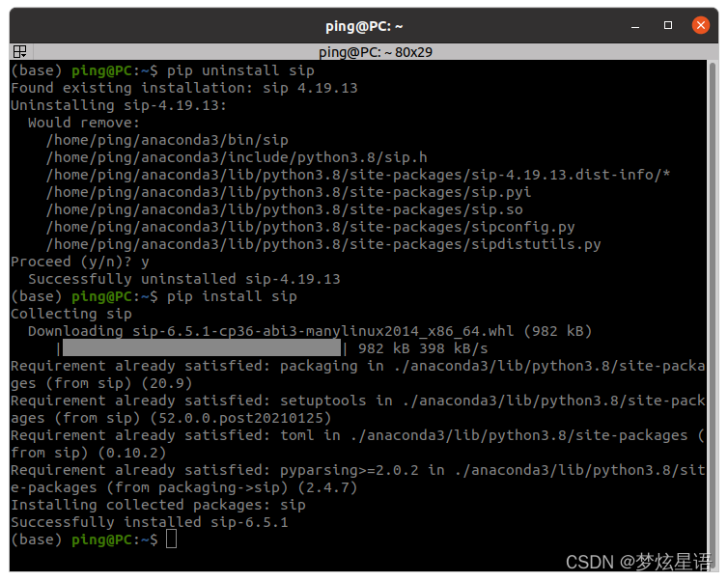Click the path ending in 'sip.pyi'
Viewport: 728px width, 581px height.
click(x=289, y=192)
